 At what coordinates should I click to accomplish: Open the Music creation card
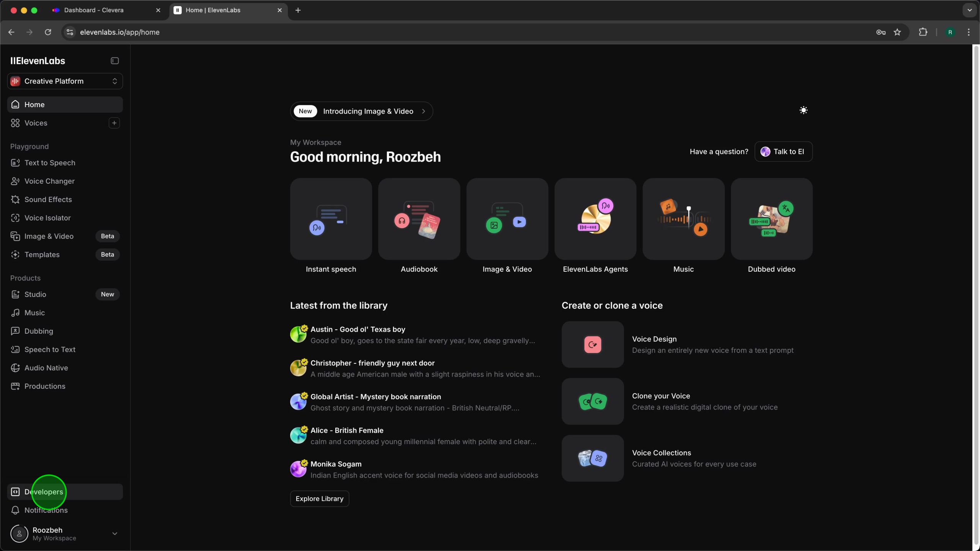tap(683, 219)
